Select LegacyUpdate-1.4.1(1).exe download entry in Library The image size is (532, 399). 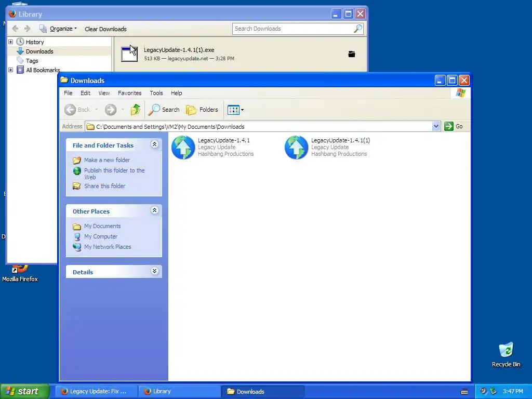(241, 54)
